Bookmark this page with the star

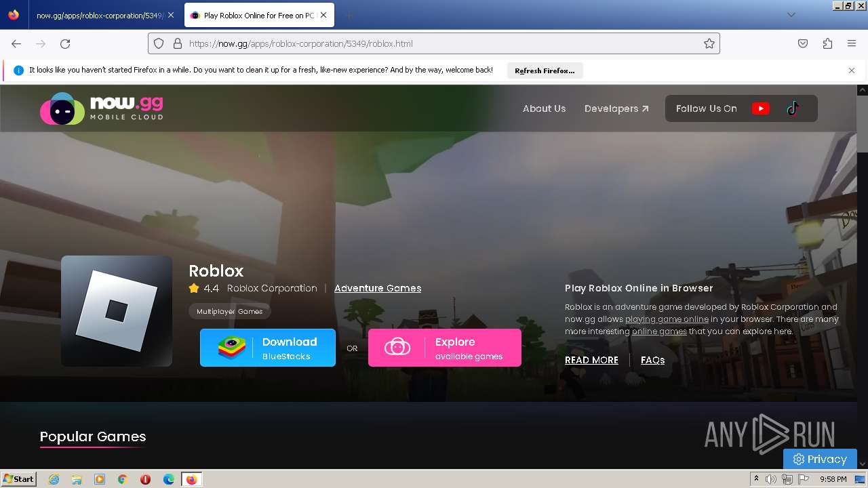point(709,43)
